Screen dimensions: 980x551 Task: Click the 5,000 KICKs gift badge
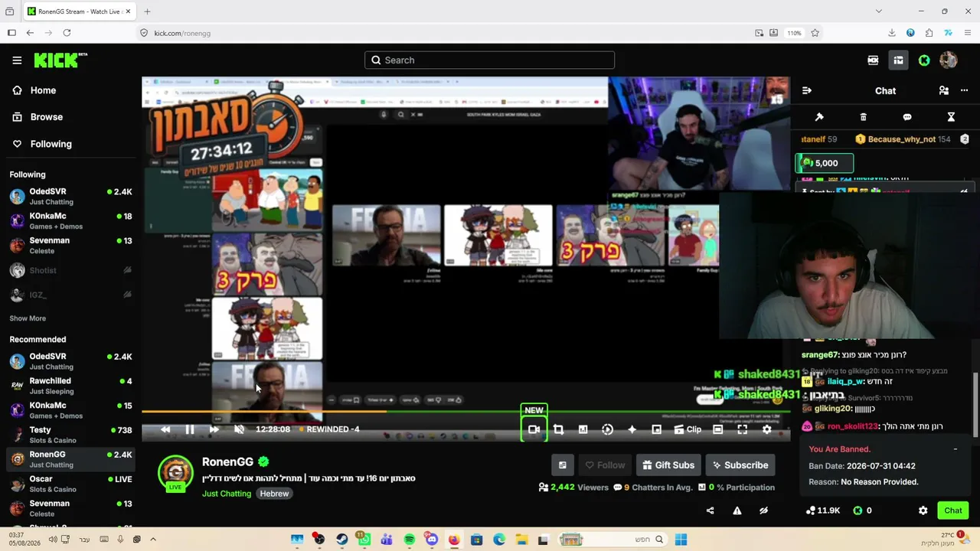(824, 163)
